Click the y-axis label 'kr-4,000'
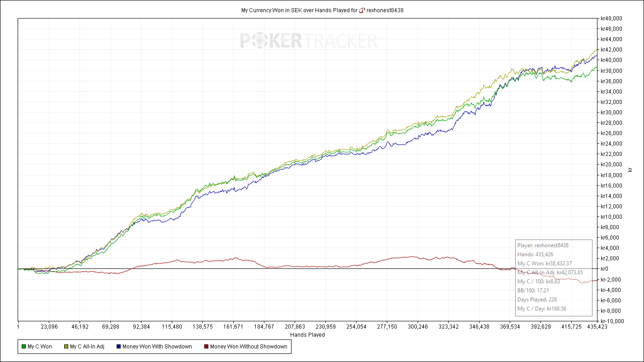Screen dimensions: 644x362 (x=610, y=290)
